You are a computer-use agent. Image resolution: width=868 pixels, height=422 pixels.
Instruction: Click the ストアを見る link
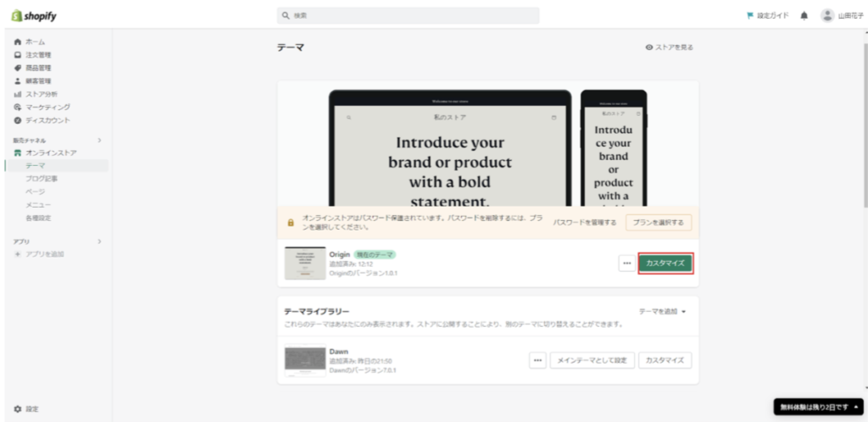669,47
